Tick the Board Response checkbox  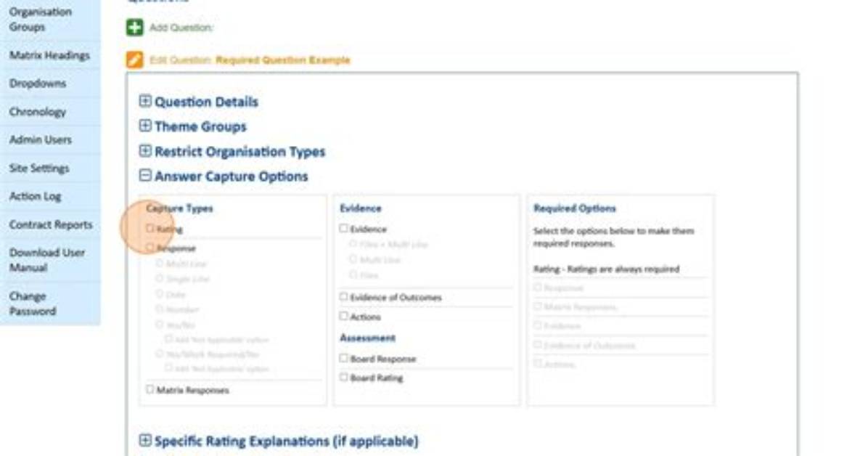coord(344,359)
